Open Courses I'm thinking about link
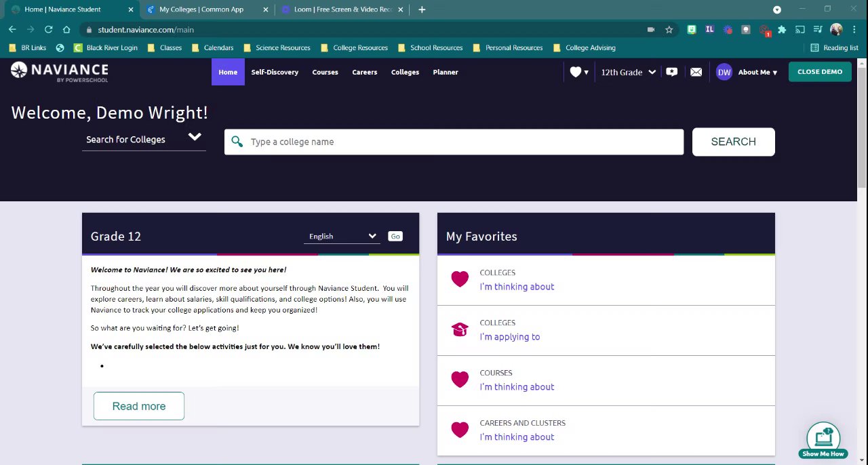Image resolution: width=868 pixels, height=465 pixels. coord(517,387)
